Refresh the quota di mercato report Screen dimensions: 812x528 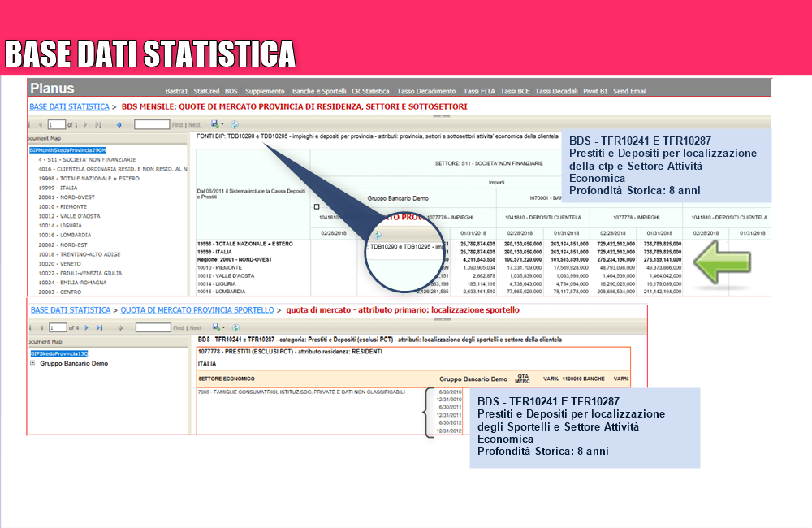[x=236, y=327]
